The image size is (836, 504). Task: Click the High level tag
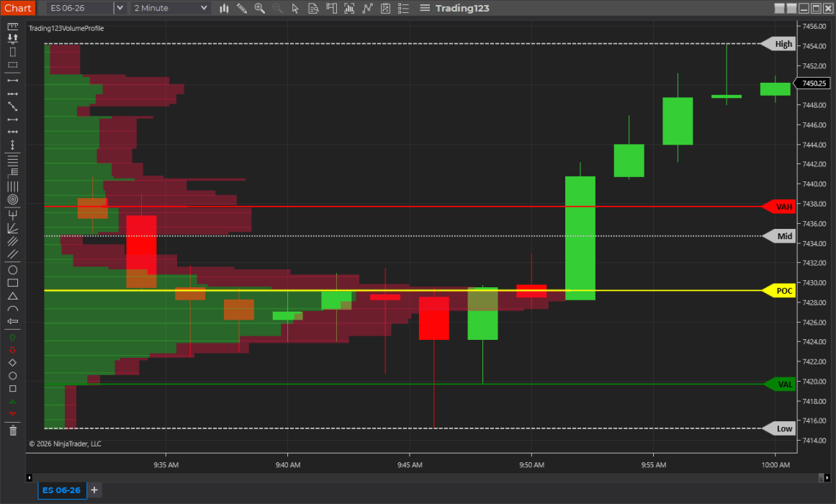(778, 44)
